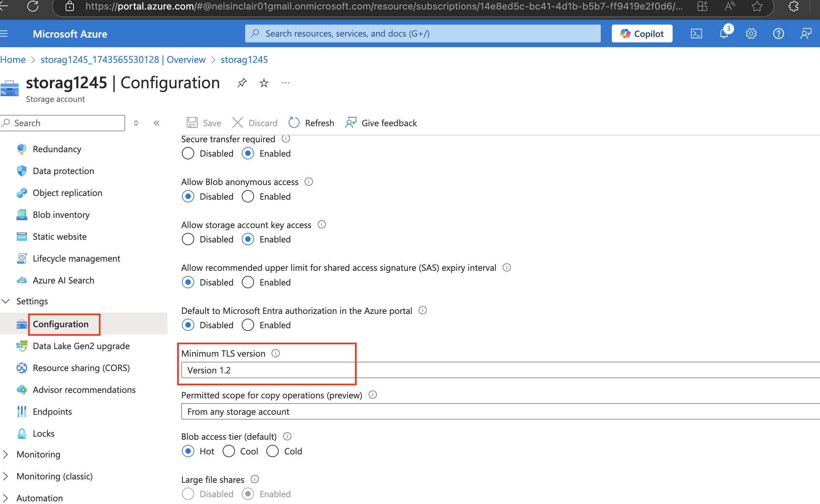
Task: Open notifications bell icon
Action: [x=724, y=34]
